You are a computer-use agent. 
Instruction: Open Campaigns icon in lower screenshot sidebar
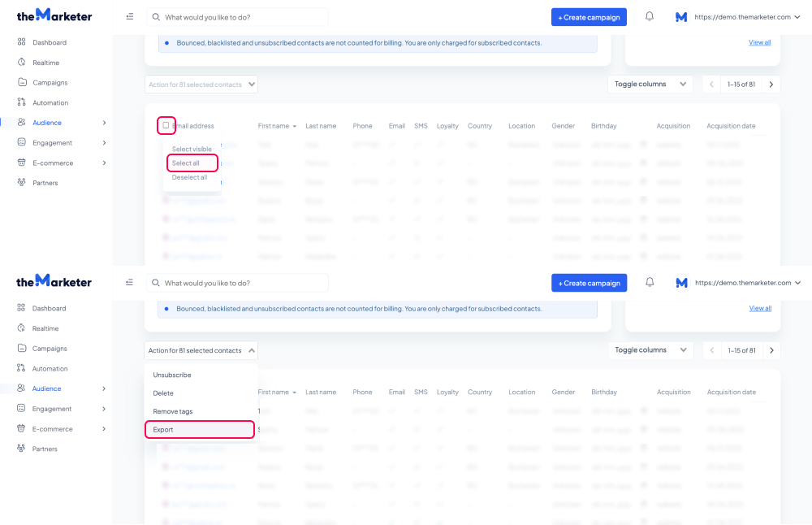(x=21, y=348)
